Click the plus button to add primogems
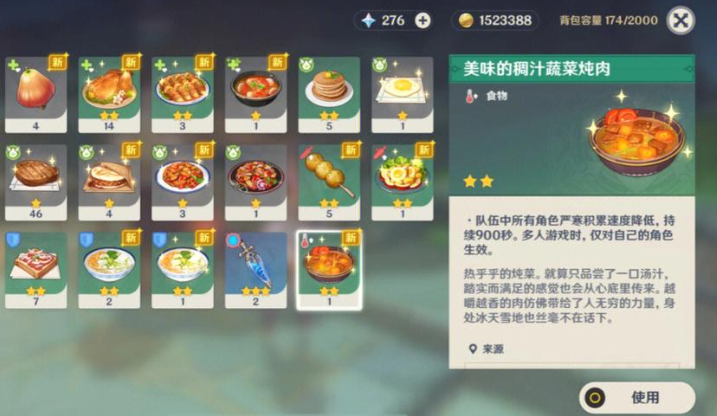Screen dimensions: 717x416 (x=423, y=21)
